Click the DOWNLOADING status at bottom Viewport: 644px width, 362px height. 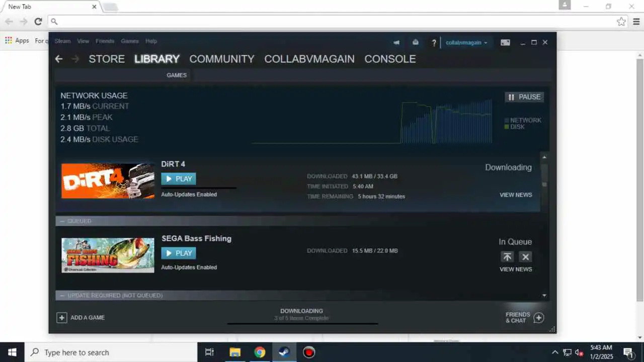pos(301,311)
